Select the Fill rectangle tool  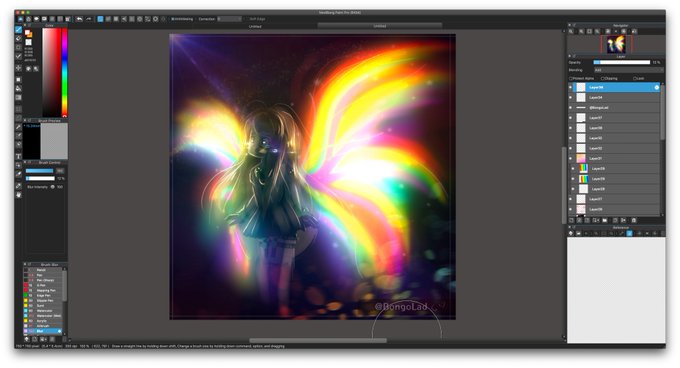pos(18,79)
